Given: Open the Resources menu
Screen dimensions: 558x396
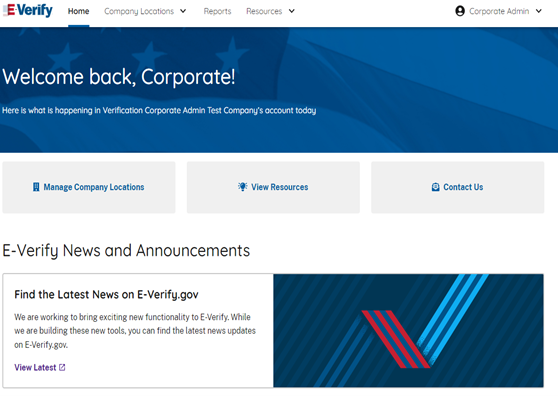Looking at the screenshot, I should pyautogui.click(x=270, y=11).
